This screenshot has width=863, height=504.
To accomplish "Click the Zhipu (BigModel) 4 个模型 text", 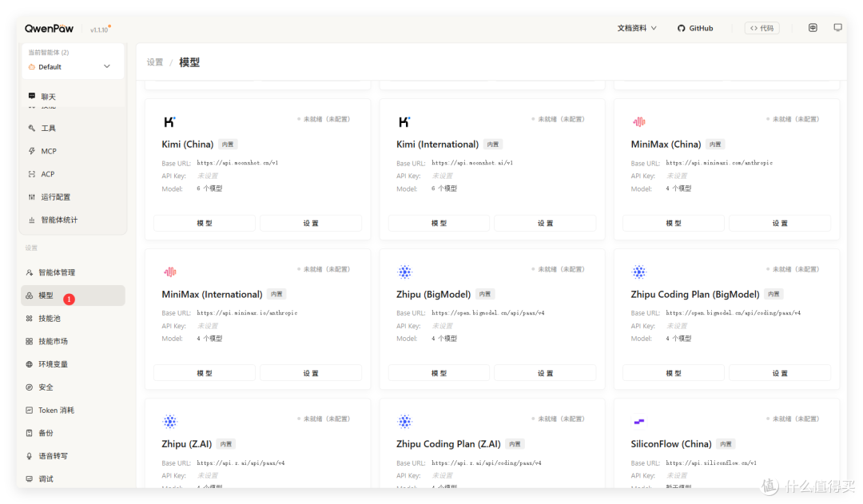I will (x=444, y=339).
